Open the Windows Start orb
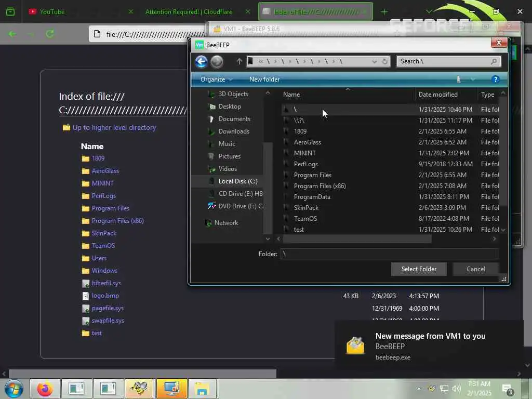 click(14, 389)
